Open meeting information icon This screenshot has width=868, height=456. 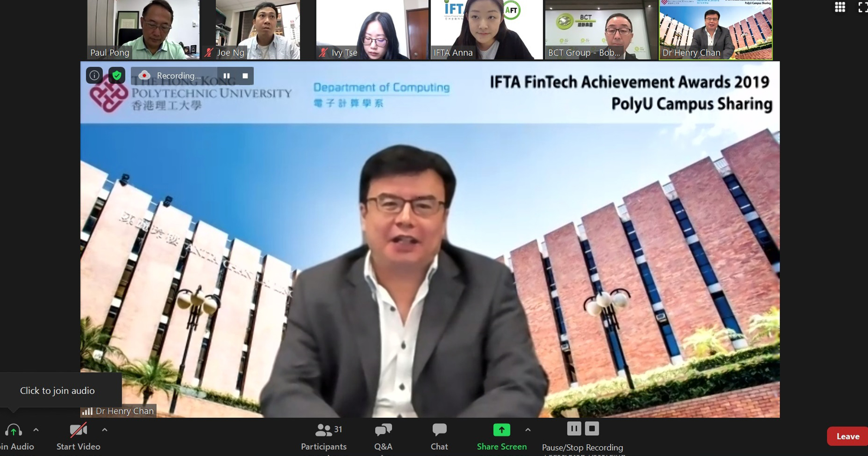[x=94, y=76]
